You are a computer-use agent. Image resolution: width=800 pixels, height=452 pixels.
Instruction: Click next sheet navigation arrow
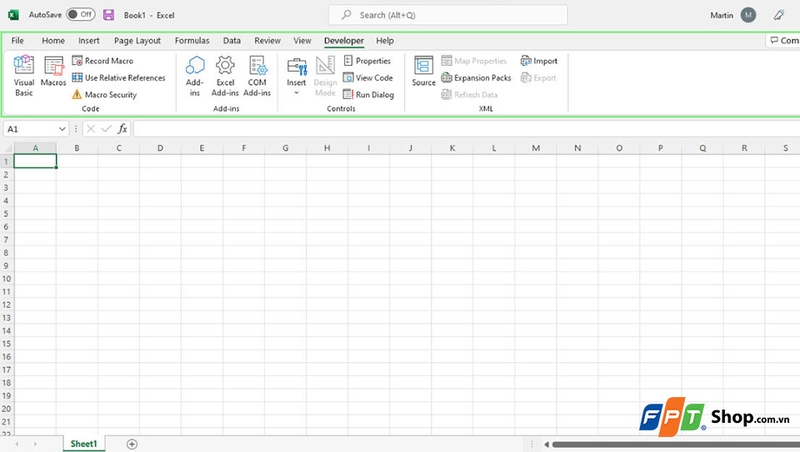click(35, 444)
